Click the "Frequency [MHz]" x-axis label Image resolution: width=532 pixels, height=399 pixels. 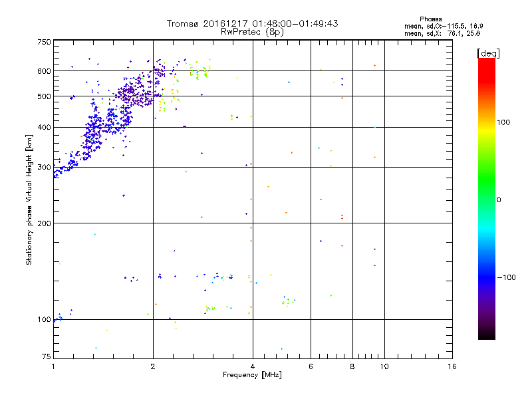pos(252,375)
